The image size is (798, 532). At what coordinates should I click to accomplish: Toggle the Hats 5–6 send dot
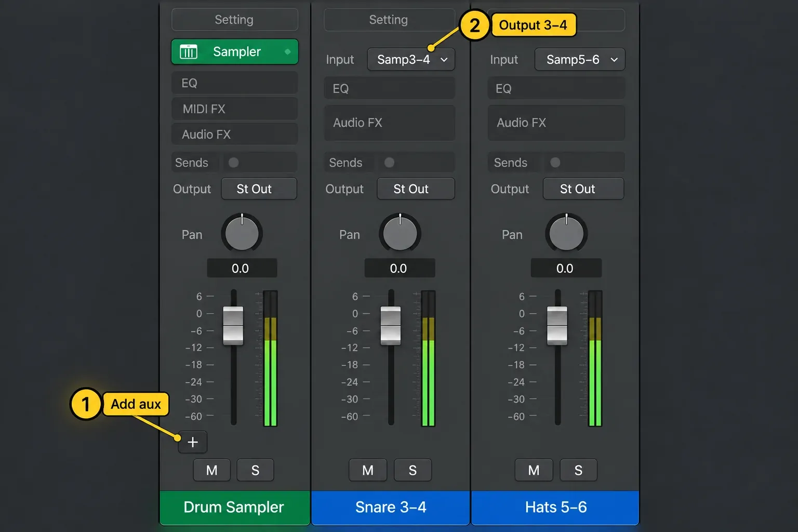(x=555, y=163)
